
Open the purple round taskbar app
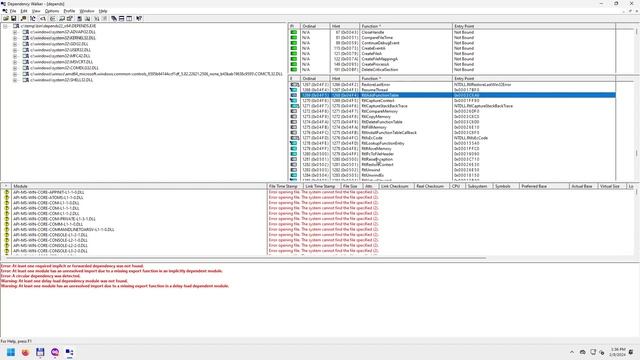pos(55,352)
